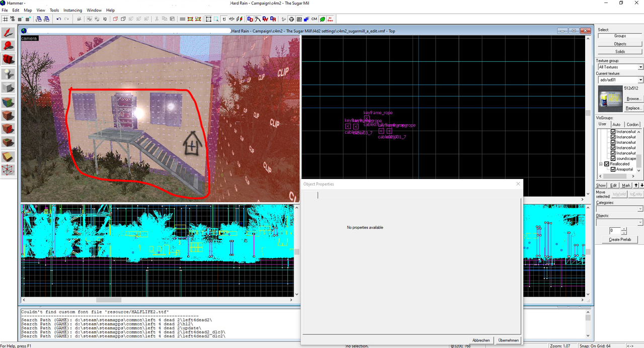Click Abbrechen in Object Properties
Viewport: 644px width, 348px height.
coord(481,340)
